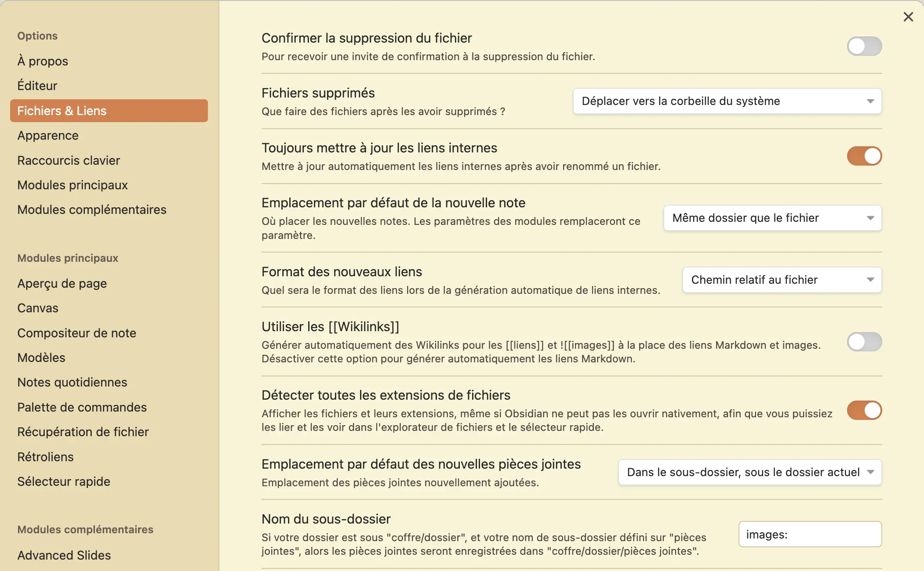Viewport: 924px width, 571px height.
Task: Turn on the Utiliser les Wikilinks toggle
Action: coord(864,342)
